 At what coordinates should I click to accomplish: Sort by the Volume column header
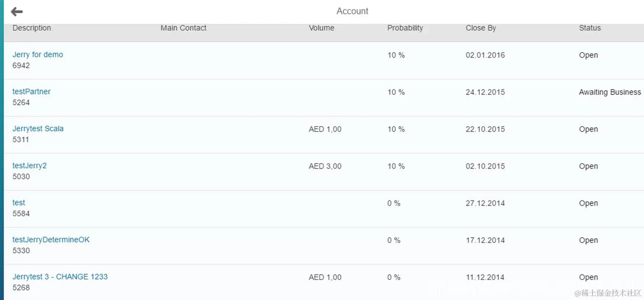(x=321, y=28)
